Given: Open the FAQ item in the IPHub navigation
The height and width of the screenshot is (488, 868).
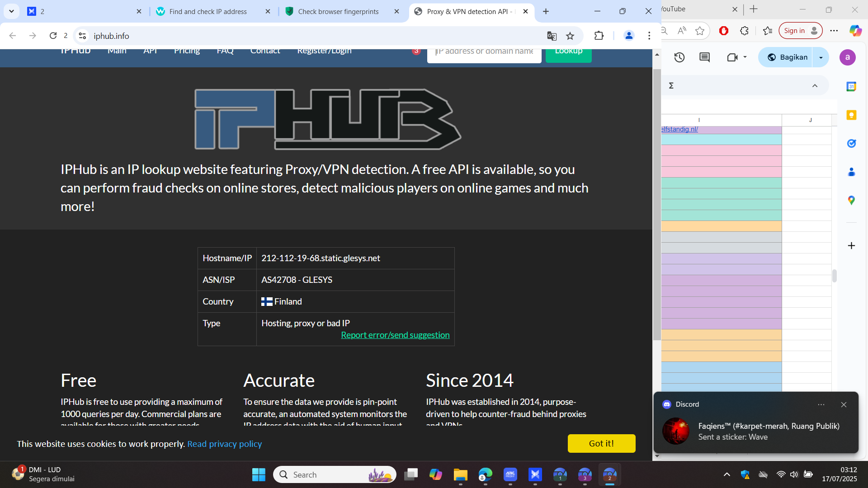Looking at the screenshot, I should click(225, 51).
